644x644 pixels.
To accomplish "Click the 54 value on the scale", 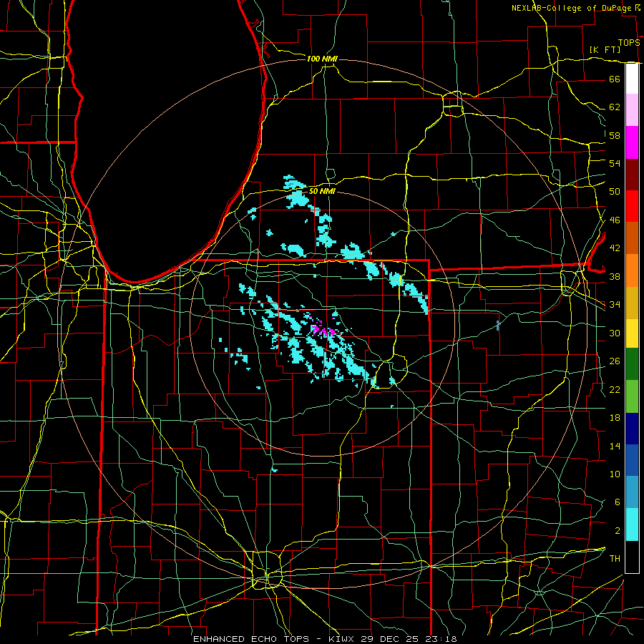I will coord(615,163).
